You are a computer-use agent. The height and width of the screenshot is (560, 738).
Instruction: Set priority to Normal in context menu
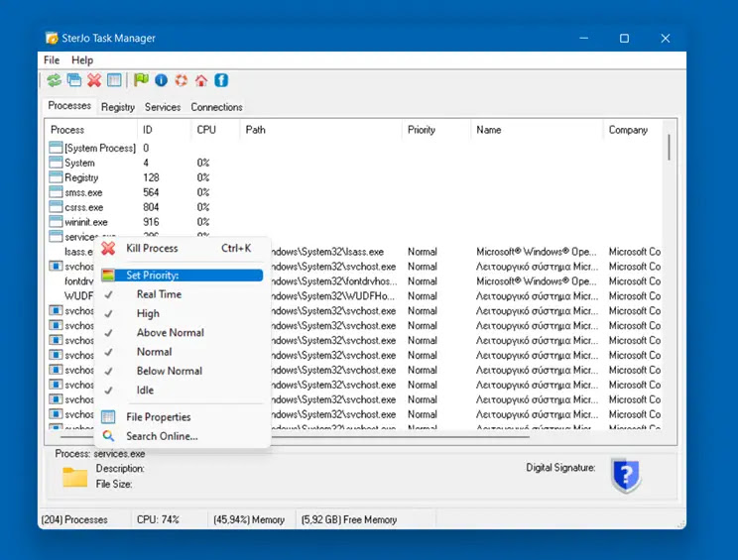tap(182, 352)
